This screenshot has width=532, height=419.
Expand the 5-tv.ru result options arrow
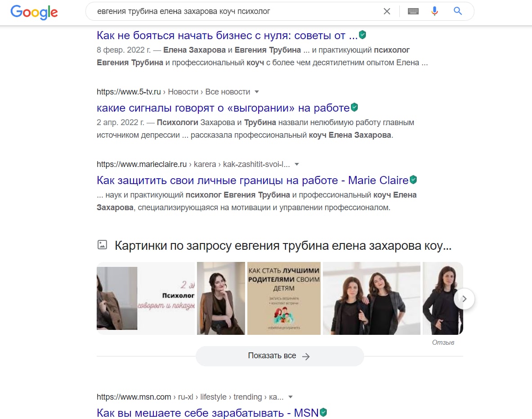point(257,92)
